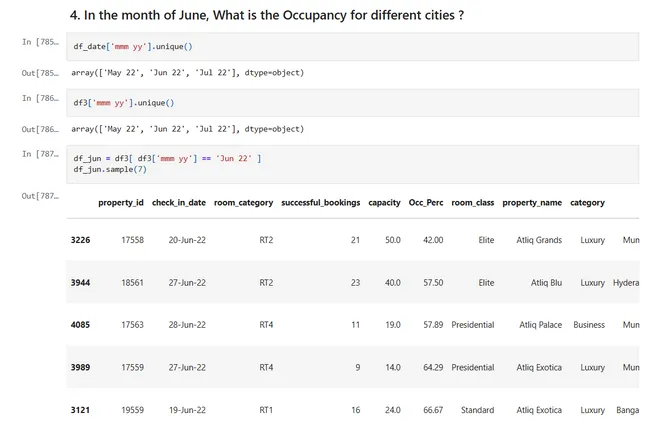The width and height of the screenshot is (650, 428).
Task: Click the Occ_Perc column header
Action: [x=425, y=202]
